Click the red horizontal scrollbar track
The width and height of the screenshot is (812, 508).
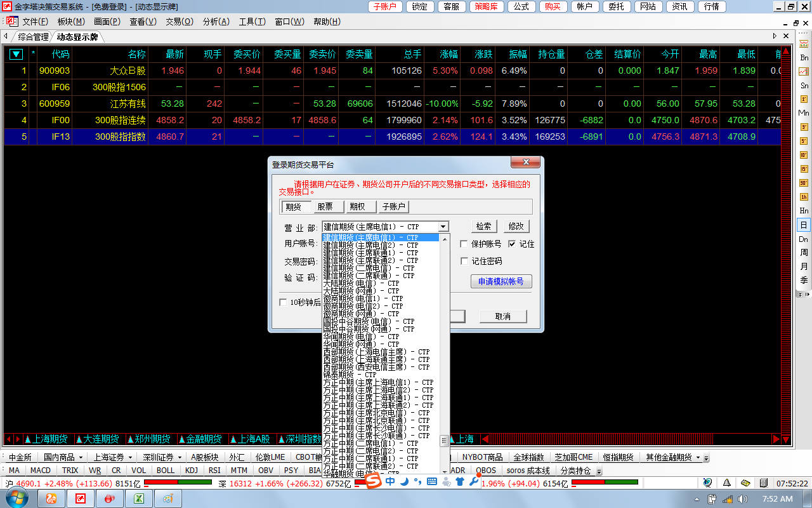click(630, 439)
